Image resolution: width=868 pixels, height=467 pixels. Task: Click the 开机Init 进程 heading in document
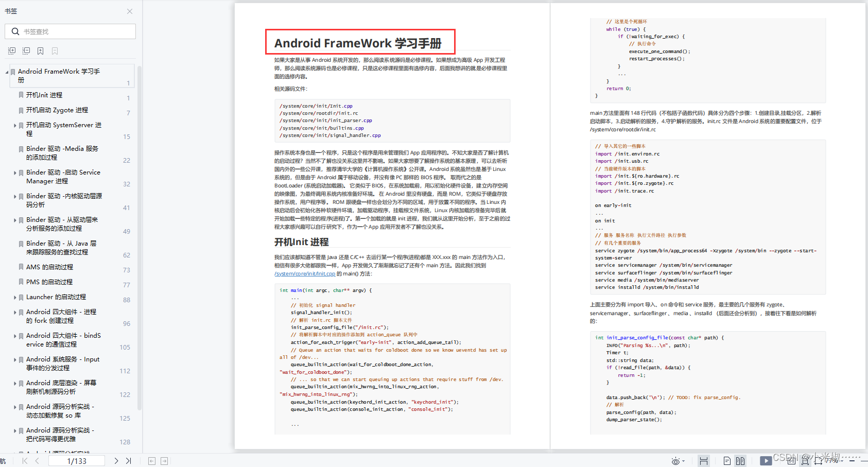301,242
